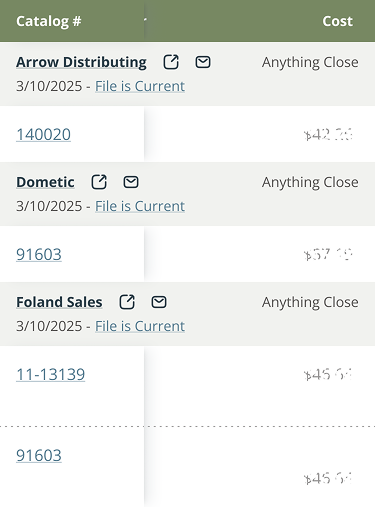Open Foland Sales external link icon

click(x=127, y=302)
